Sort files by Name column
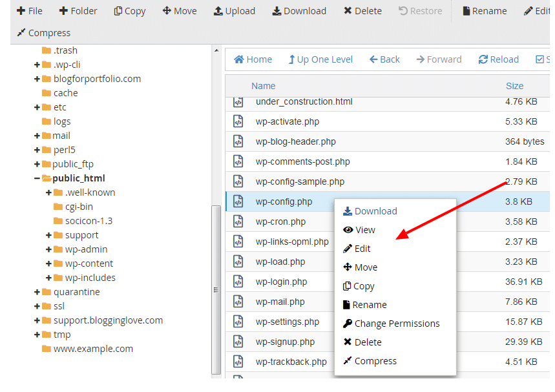The height and width of the screenshot is (392, 555). click(264, 86)
